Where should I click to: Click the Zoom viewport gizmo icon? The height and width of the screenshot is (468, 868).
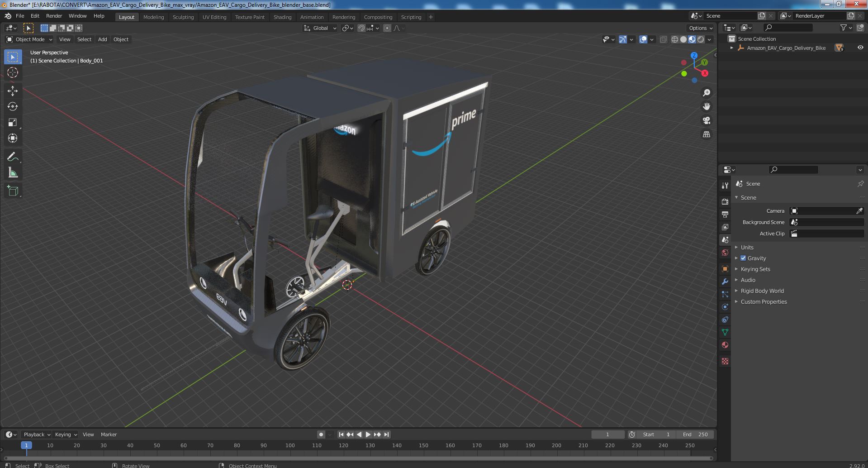tap(706, 93)
